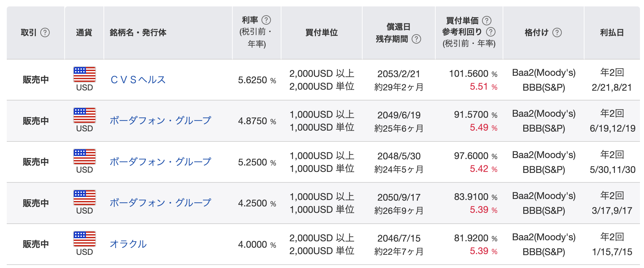Click US flag icon in CVSヘルス row
The image size is (644, 268).
(85, 74)
